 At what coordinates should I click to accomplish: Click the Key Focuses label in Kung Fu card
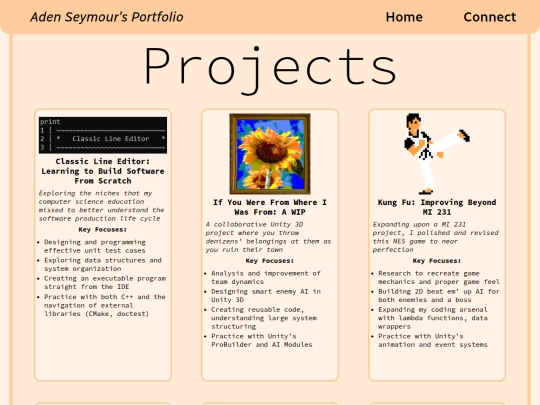click(437, 261)
